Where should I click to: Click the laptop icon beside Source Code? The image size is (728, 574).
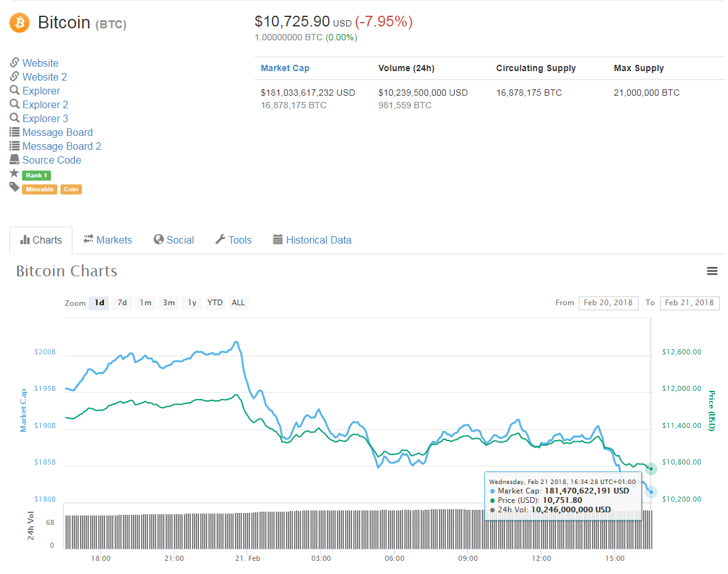pyautogui.click(x=14, y=160)
